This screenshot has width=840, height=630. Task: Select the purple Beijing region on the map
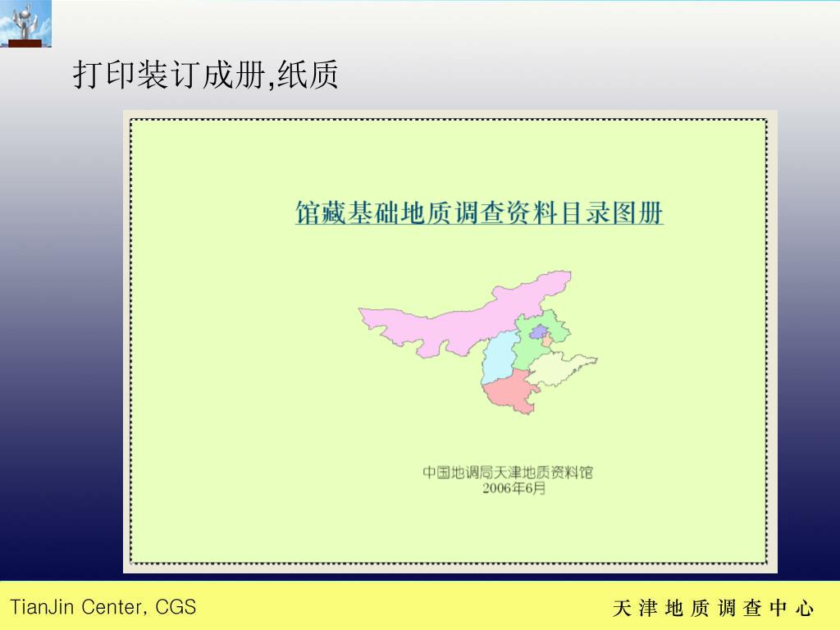[x=539, y=331]
